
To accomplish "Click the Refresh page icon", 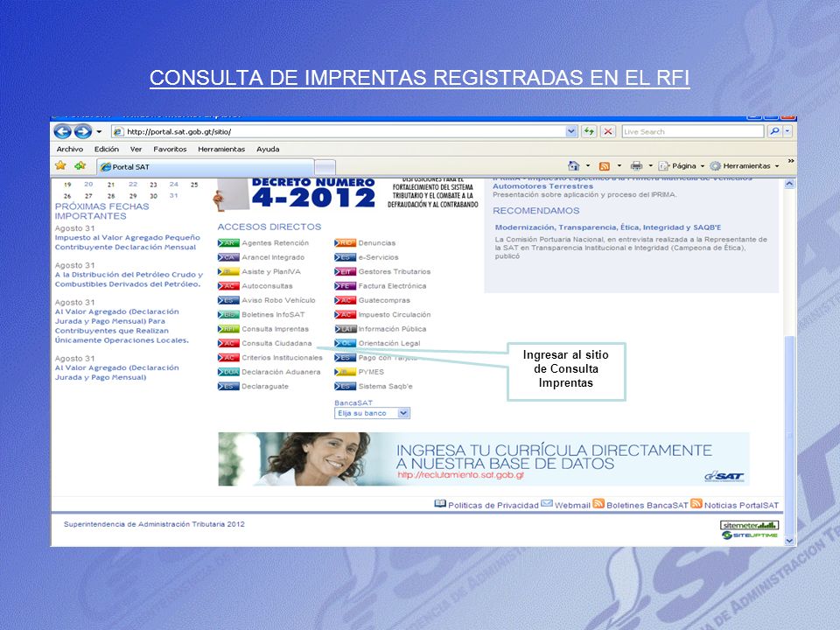I will [x=589, y=131].
